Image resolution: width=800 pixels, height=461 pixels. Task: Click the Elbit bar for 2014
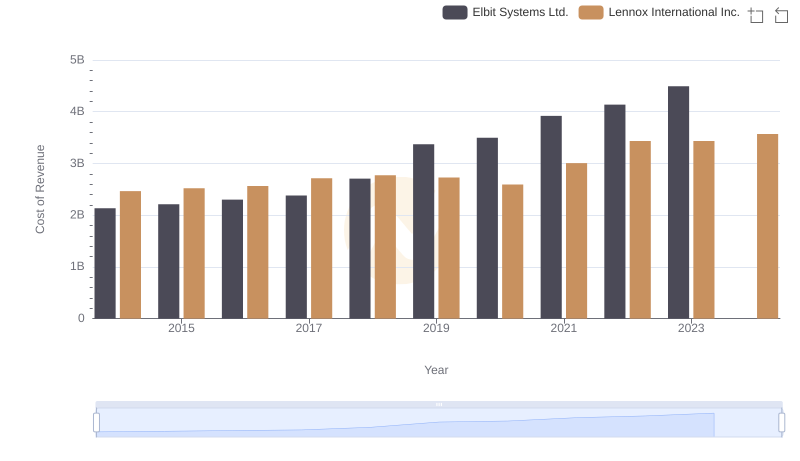(x=105, y=263)
